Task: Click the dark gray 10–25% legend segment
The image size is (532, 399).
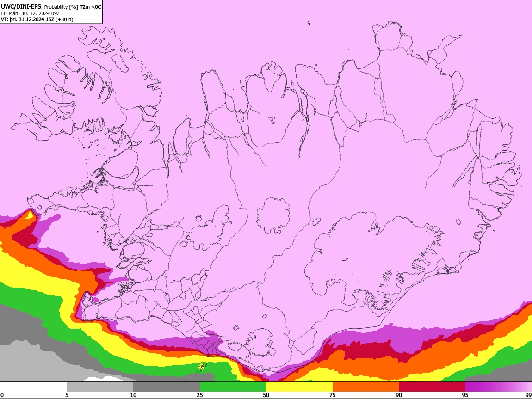Action: (x=167, y=387)
